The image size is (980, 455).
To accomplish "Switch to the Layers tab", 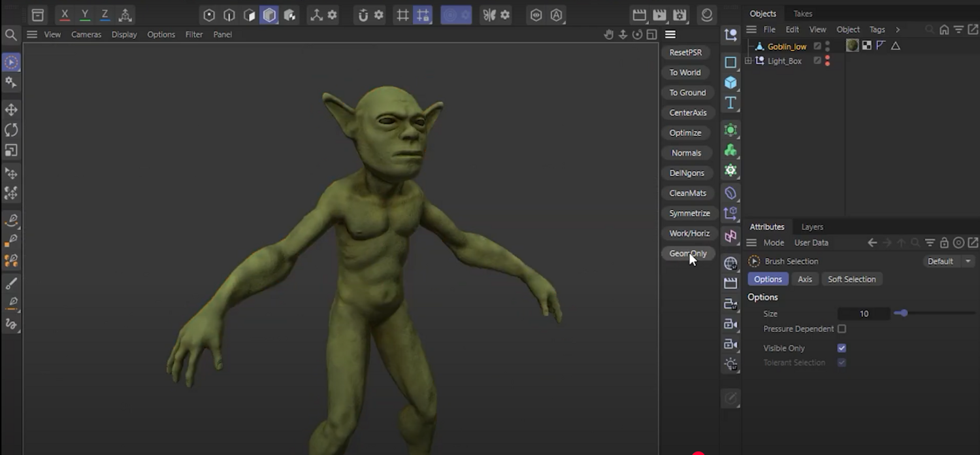I will [x=812, y=227].
